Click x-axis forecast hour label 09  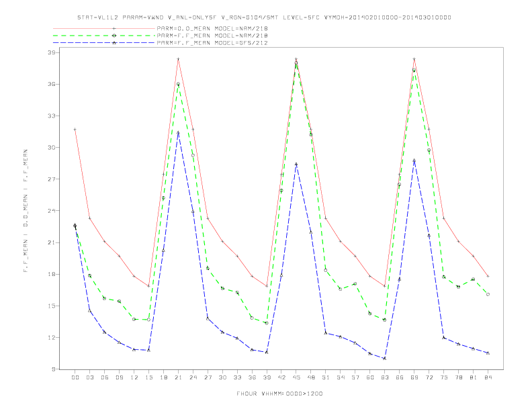(119, 377)
